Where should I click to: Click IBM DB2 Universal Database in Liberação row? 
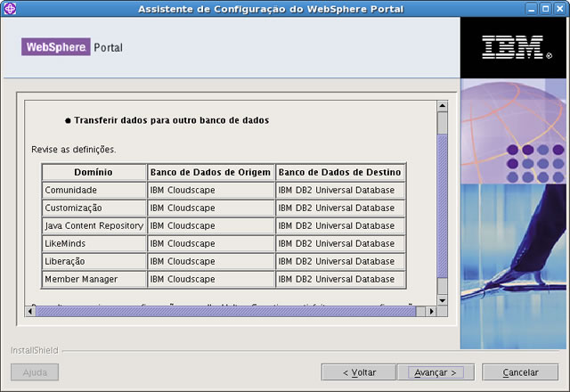(x=340, y=261)
